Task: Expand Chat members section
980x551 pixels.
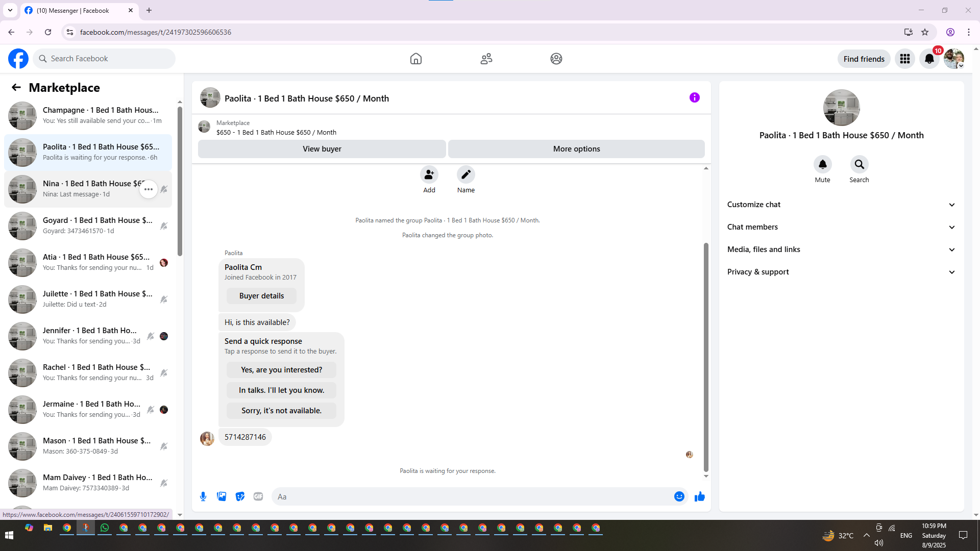Action: (x=841, y=227)
